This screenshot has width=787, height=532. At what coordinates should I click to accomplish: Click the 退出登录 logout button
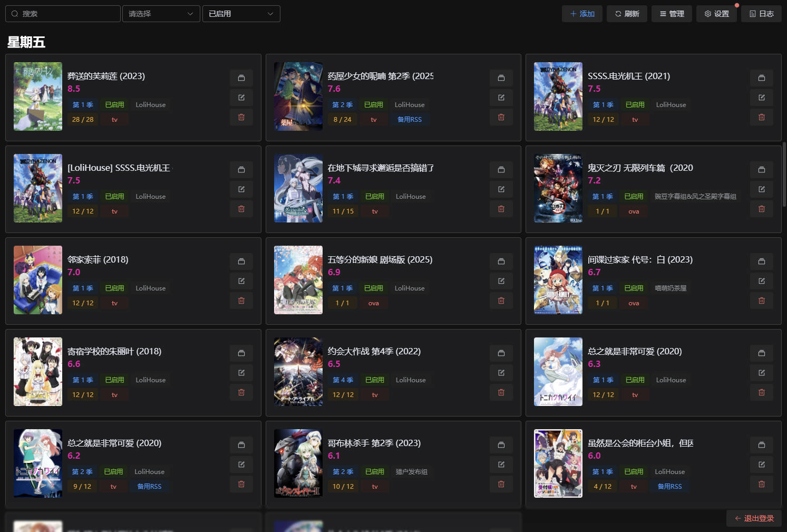pos(754,518)
